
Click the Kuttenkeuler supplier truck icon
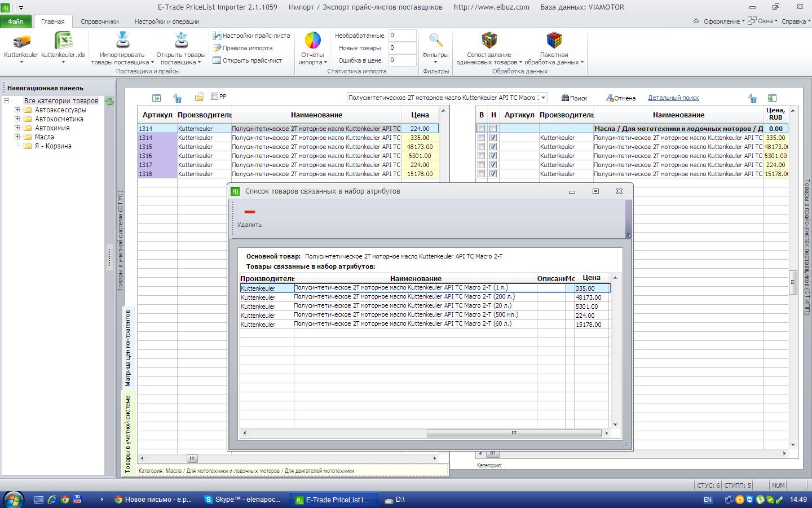[21, 41]
